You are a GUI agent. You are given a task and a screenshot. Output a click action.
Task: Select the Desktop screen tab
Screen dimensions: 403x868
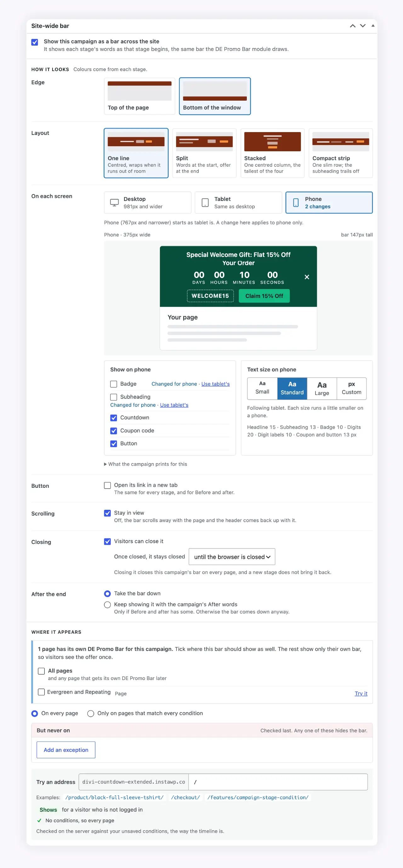[147, 203]
